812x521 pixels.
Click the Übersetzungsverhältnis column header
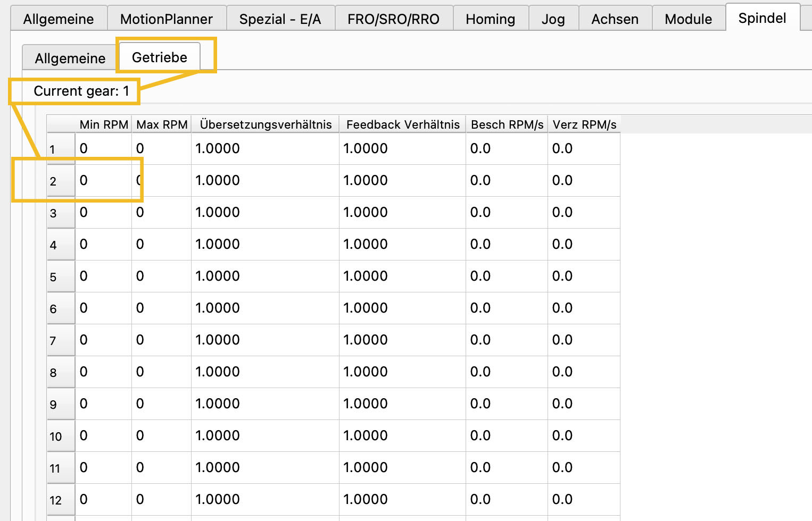point(266,124)
